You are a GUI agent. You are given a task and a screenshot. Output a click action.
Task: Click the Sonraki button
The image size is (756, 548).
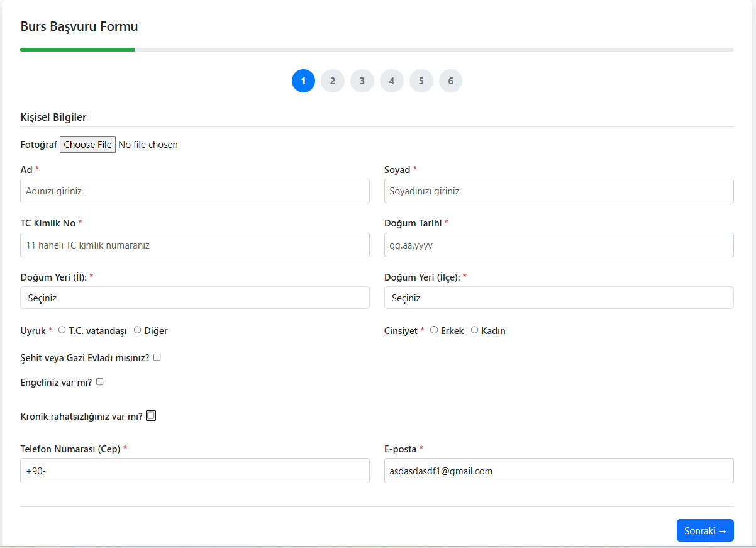pos(705,530)
